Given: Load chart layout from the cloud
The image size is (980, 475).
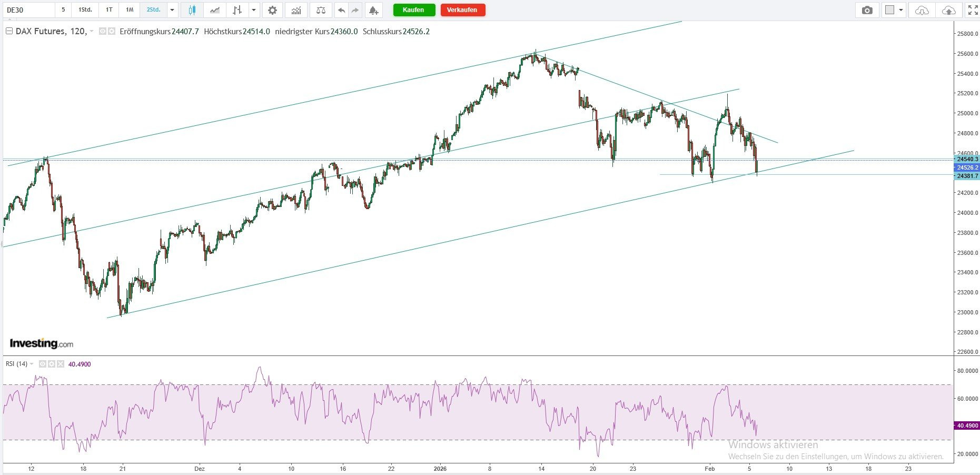Looking at the screenshot, I should pos(922,10).
